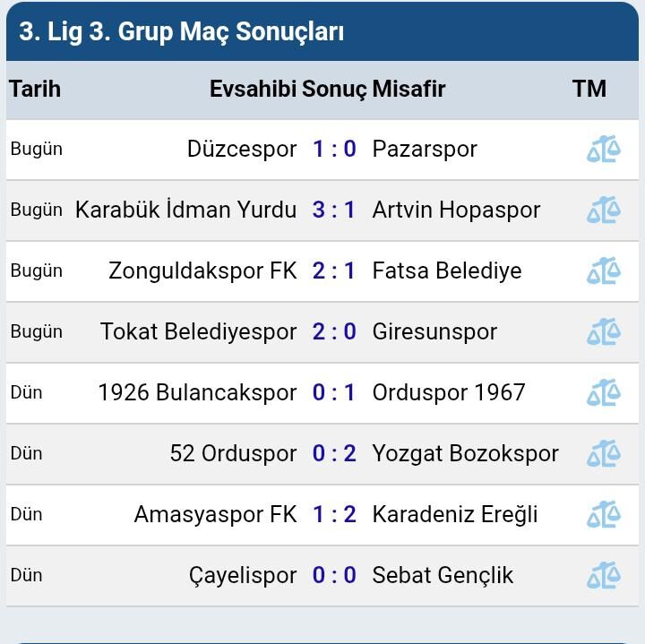Click the scale icon beside Yozgat Bozokspor
This screenshot has width=645, height=644.
tap(603, 454)
